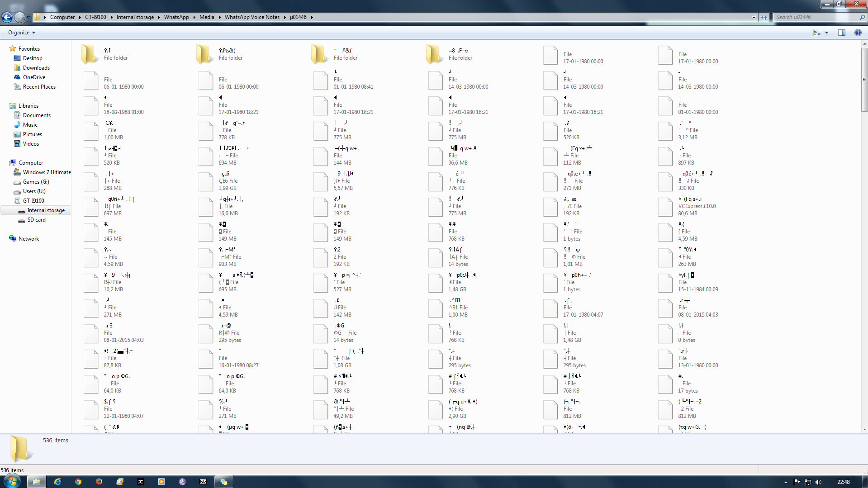This screenshot has width=868, height=488.
Task: Open Games (G:) drive
Action: point(36,182)
